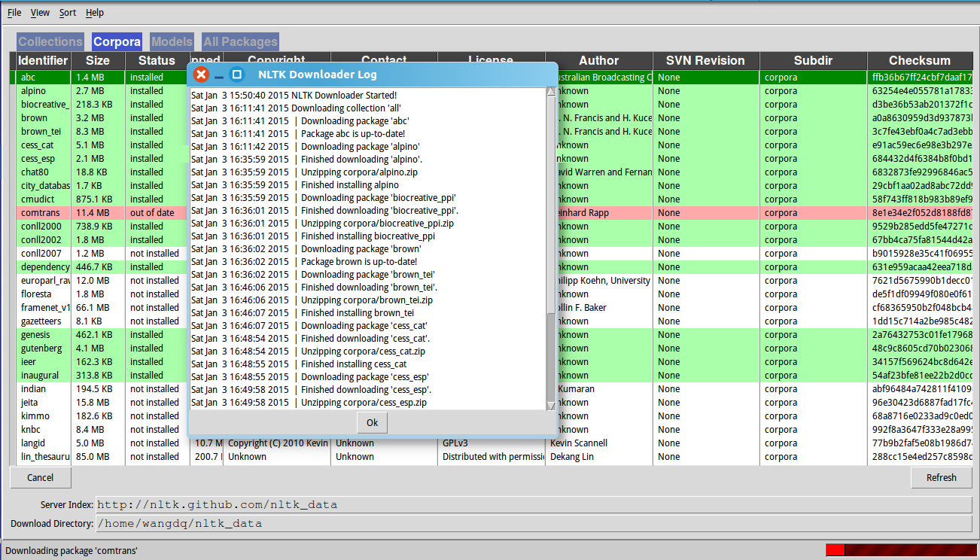Select the 'brown' identifier

(x=34, y=118)
